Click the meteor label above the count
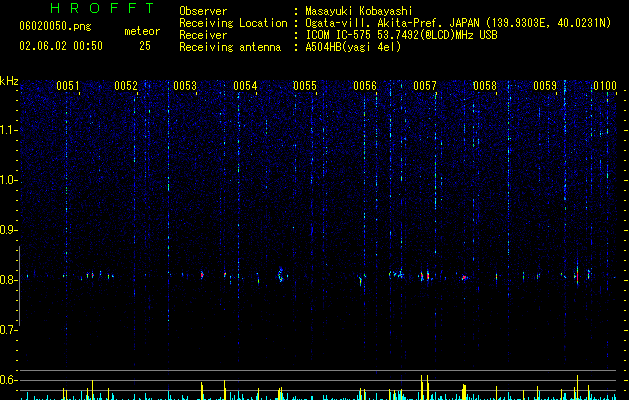This screenshot has height=400, width=629. coord(142,31)
